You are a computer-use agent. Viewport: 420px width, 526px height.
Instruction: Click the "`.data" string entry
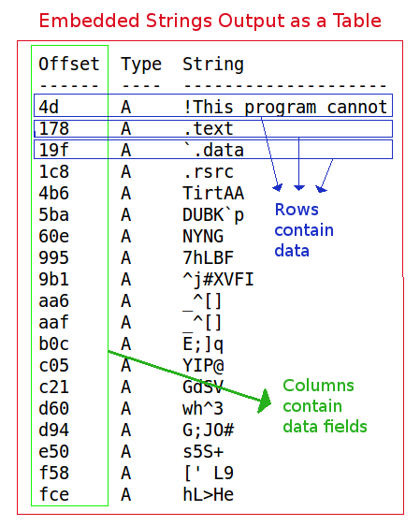tap(213, 150)
